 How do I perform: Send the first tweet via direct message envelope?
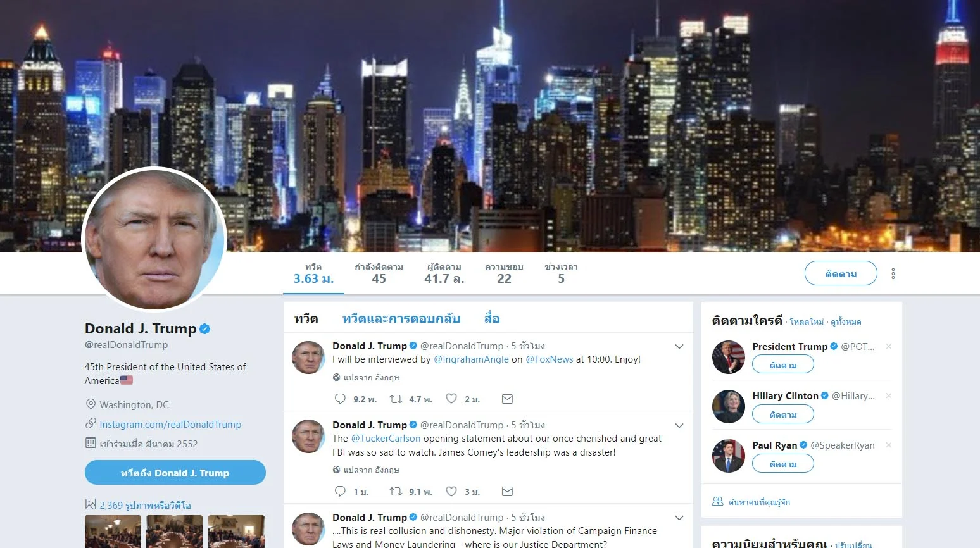click(x=507, y=399)
